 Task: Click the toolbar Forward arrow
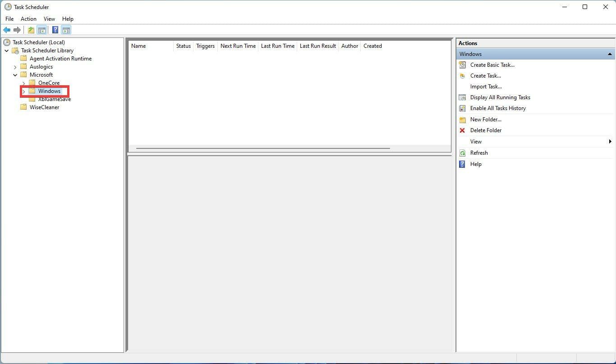(17, 30)
